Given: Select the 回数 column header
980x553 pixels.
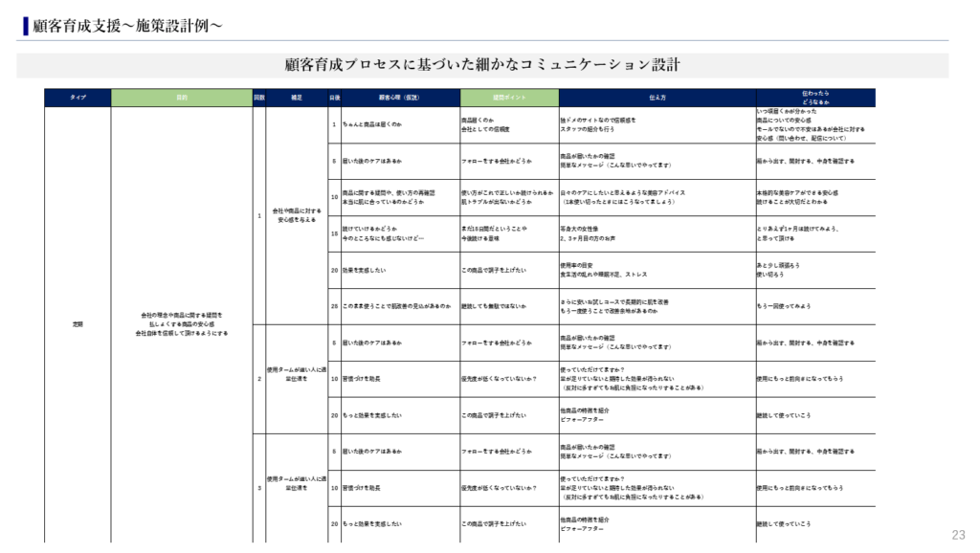Looking at the screenshot, I should [x=259, y=98].
